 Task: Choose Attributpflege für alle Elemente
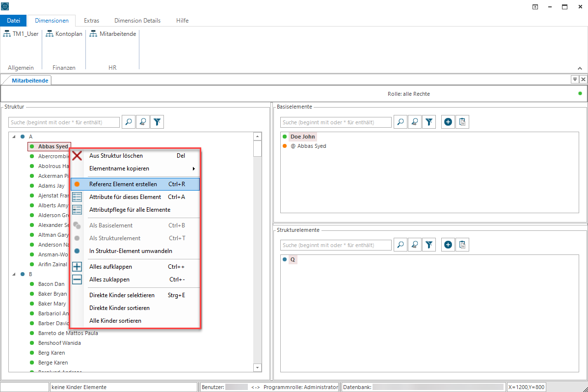click(x=135, y=210)
